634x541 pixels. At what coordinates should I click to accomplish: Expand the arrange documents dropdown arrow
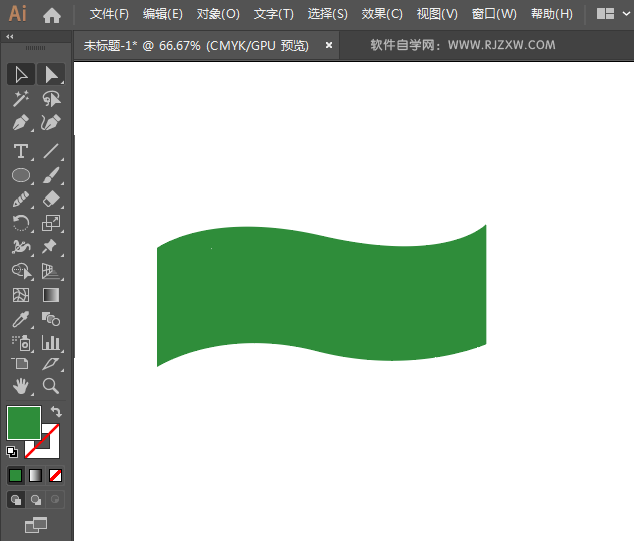[626, 14]
